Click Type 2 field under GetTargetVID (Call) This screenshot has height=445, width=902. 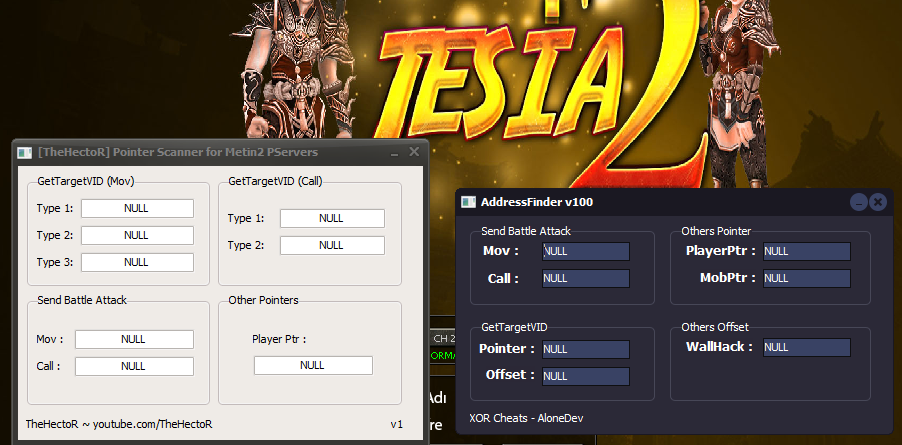332,245
